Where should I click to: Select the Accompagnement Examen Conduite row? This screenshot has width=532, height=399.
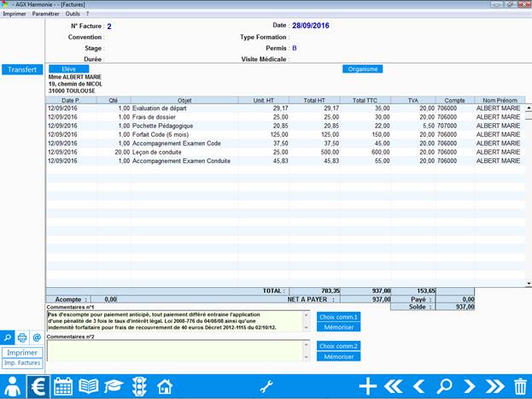(x=285, y=161)
